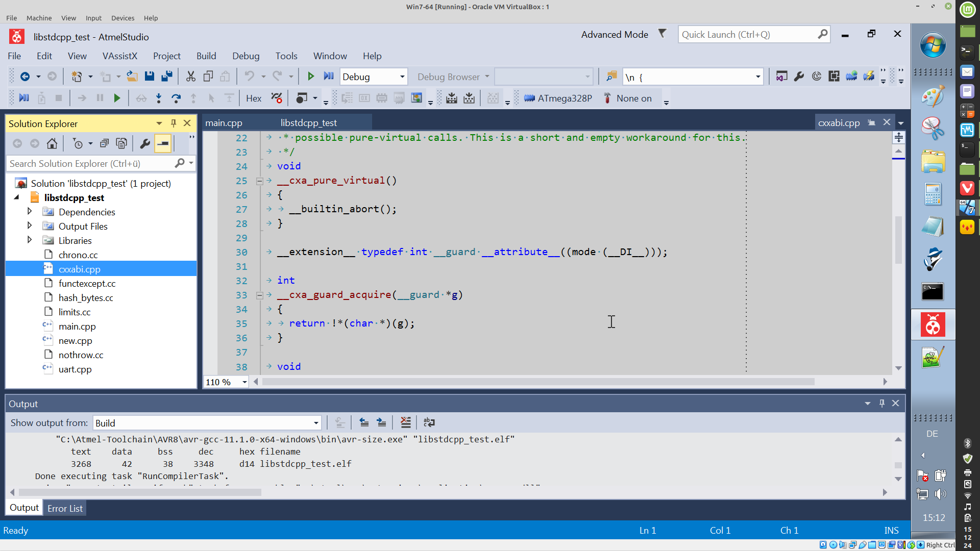Viewport: 980px width, 551px height.
Task: Click Start Debugging and Break icon
Action: pyautogui.click(x=328, y=77)
